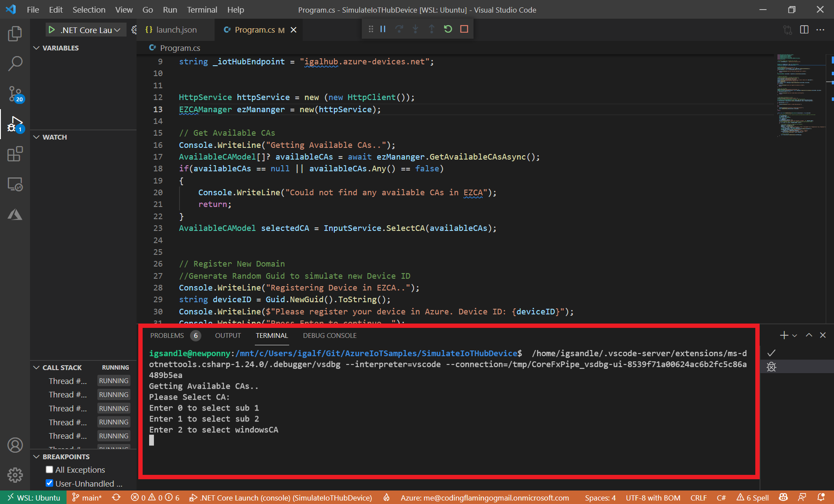Switch to DEBUG CONSOLE panel tab
This screenshot has height=504, width=834.
pos(330,335)
